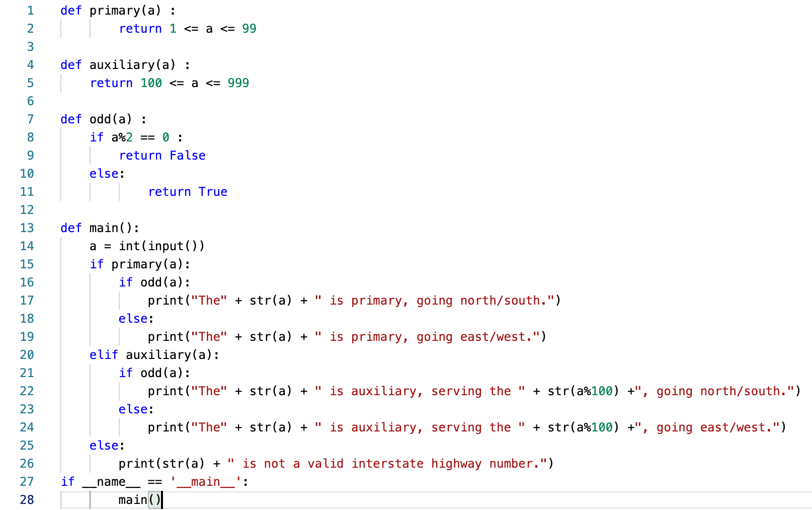The width and height of the screenshot is (812, 510).
Task: Click the value 999 on line 5
Action: pos(238,83)
